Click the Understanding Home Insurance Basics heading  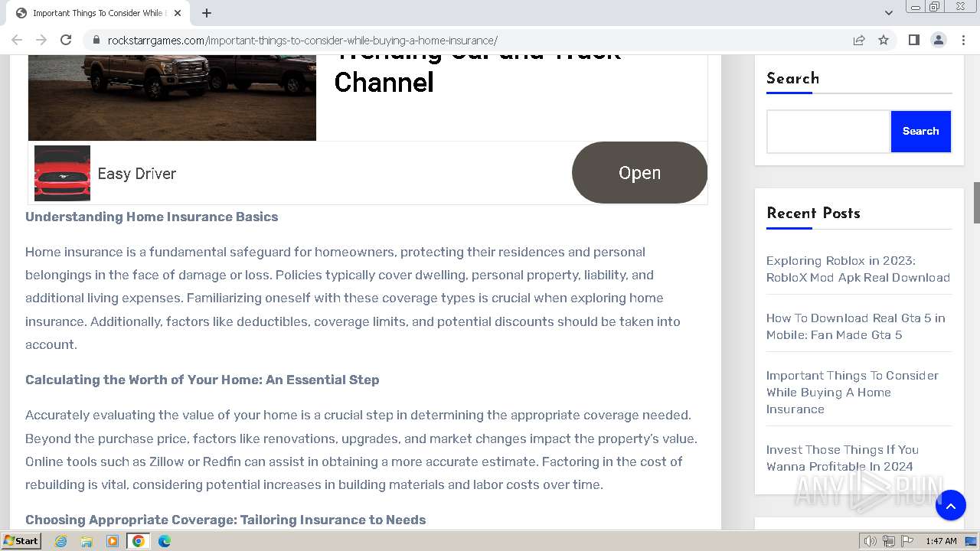click(152, 217)
